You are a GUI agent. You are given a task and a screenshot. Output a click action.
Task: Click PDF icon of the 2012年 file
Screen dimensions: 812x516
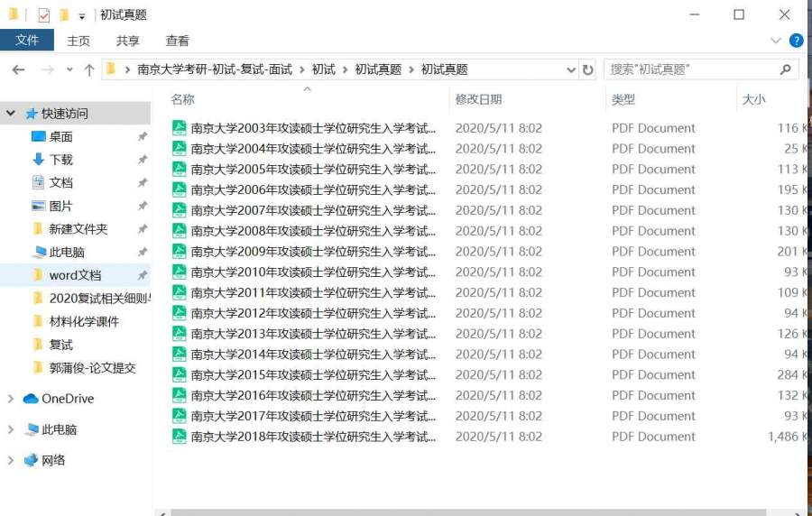click(x=180, y=313)
